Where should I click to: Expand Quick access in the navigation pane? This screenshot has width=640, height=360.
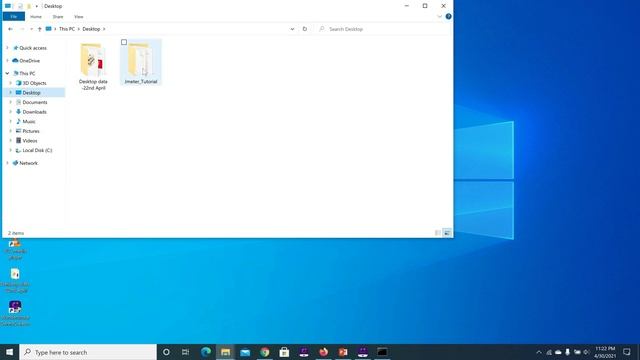click(7, 48)
